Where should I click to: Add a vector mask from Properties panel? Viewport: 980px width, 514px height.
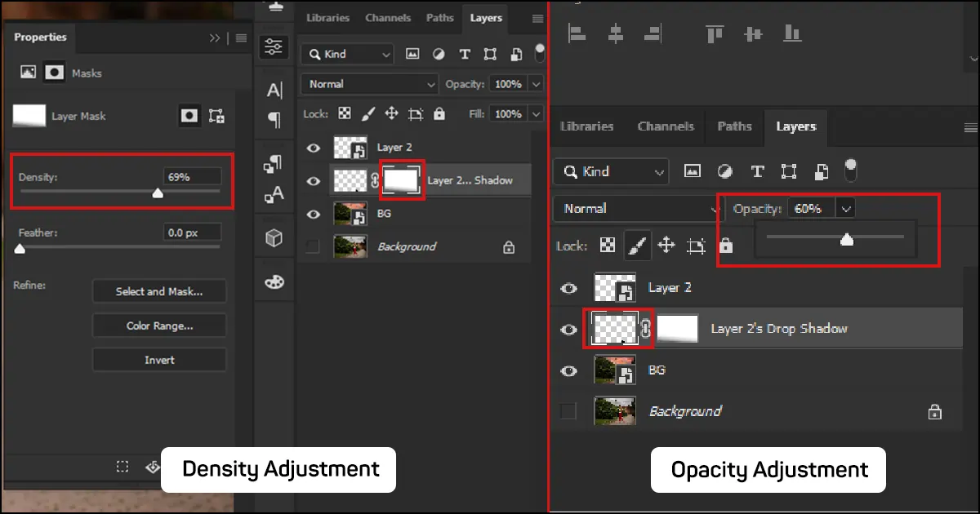click(x=216, y=116)
